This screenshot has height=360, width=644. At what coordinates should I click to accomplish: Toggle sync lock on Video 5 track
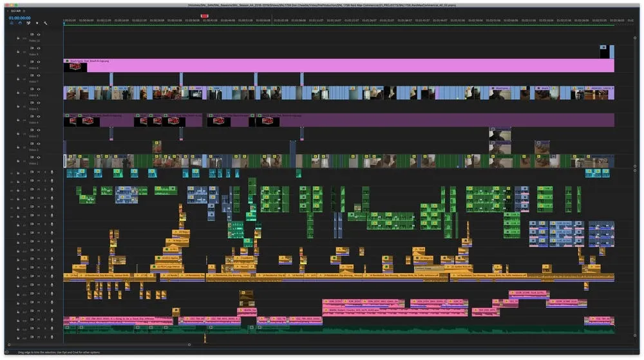[x=32, y=102]
